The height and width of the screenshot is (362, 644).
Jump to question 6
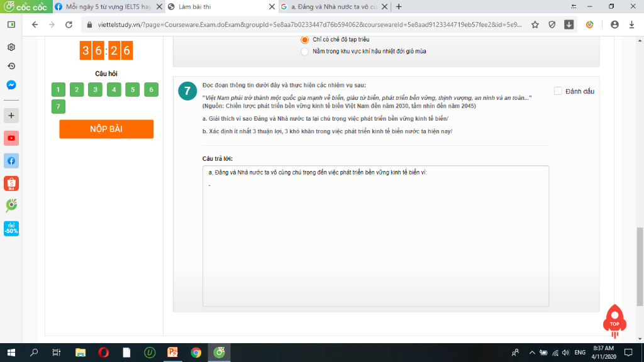coord(151,89)
